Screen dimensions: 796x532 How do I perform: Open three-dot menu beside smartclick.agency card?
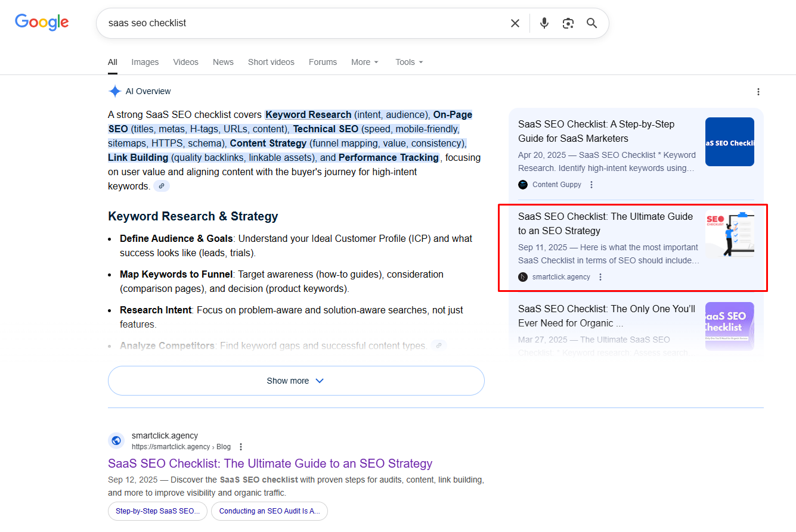(x=600, y=277)
